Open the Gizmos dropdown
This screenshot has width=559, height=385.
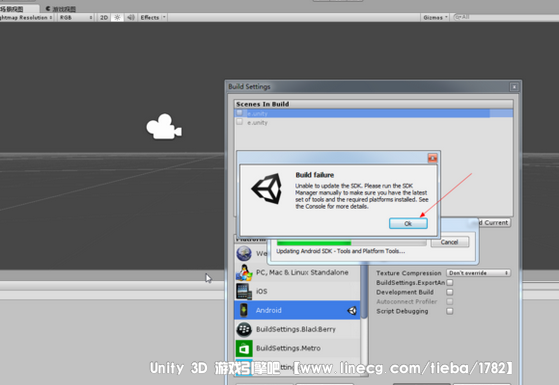(x=435, y=17)
